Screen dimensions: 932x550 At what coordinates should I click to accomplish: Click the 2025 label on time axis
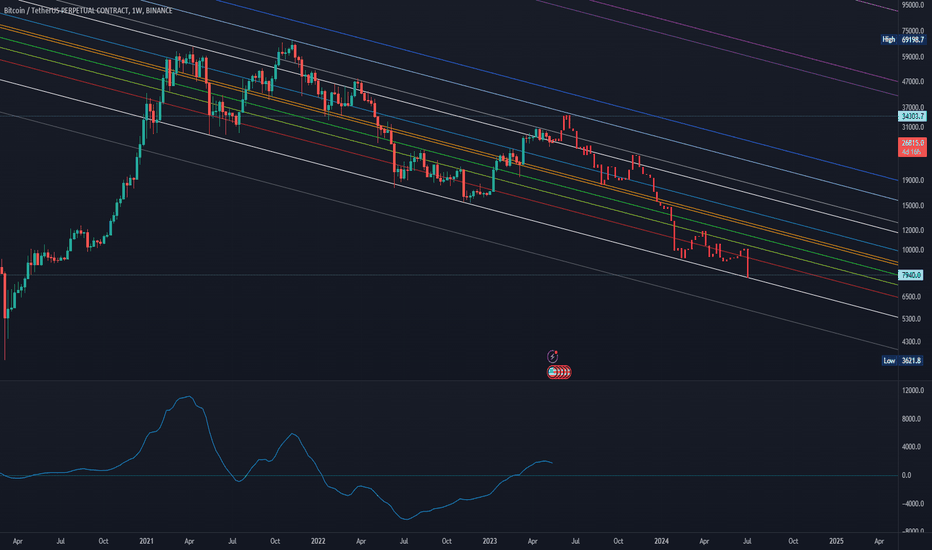(836, 541)
